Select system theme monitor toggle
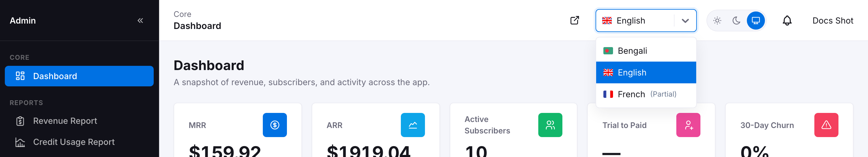This screenshot has height=157, width=868. tap(756, 21)
